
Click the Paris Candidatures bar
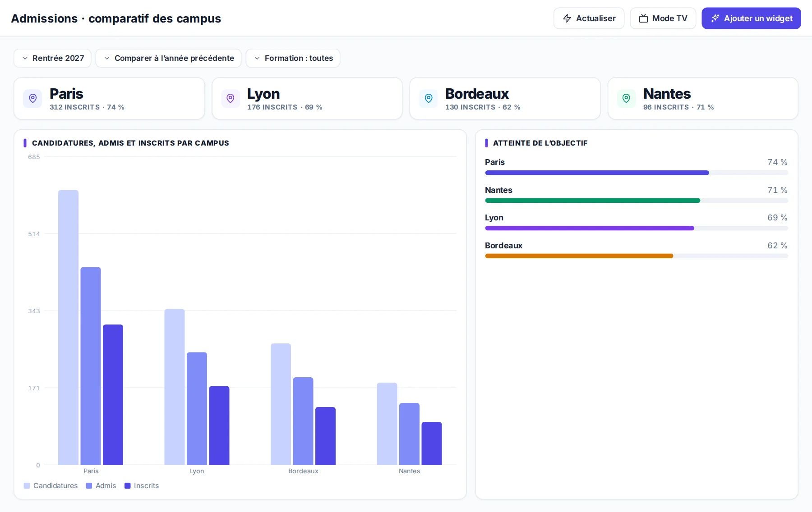click(68, 328)
